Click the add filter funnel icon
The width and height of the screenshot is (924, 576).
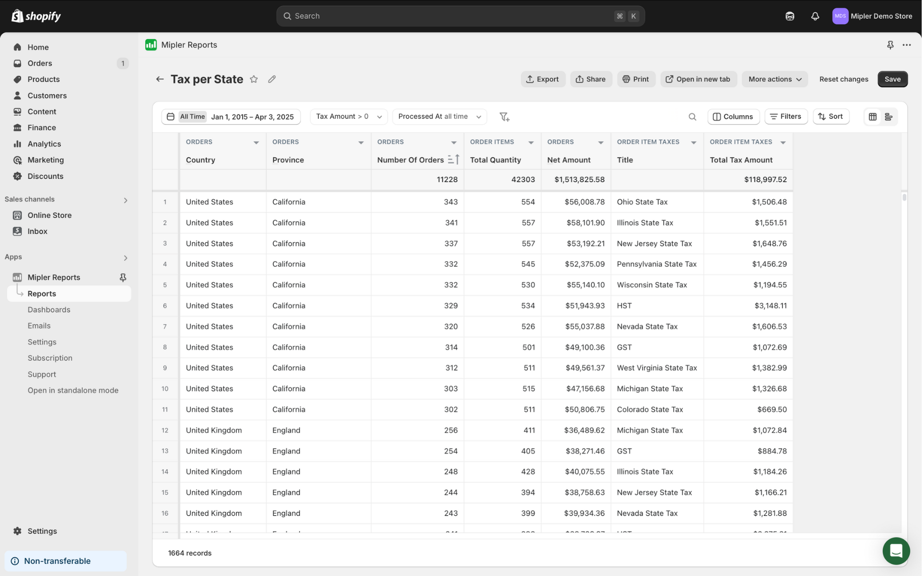click(x=505, y=117)
